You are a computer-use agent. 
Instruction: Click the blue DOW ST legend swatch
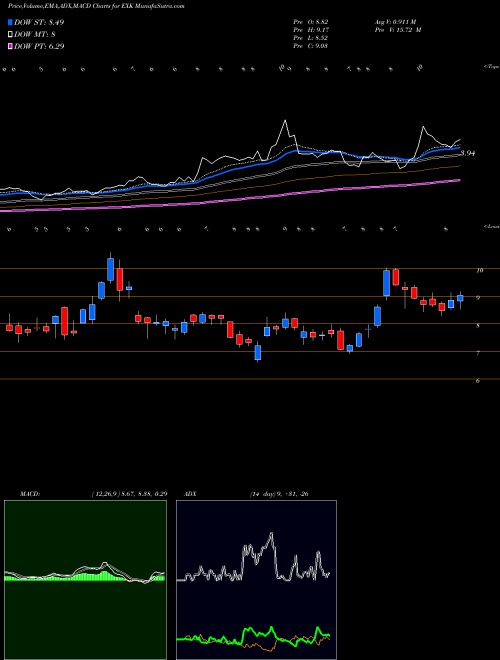tap(11, 22)
